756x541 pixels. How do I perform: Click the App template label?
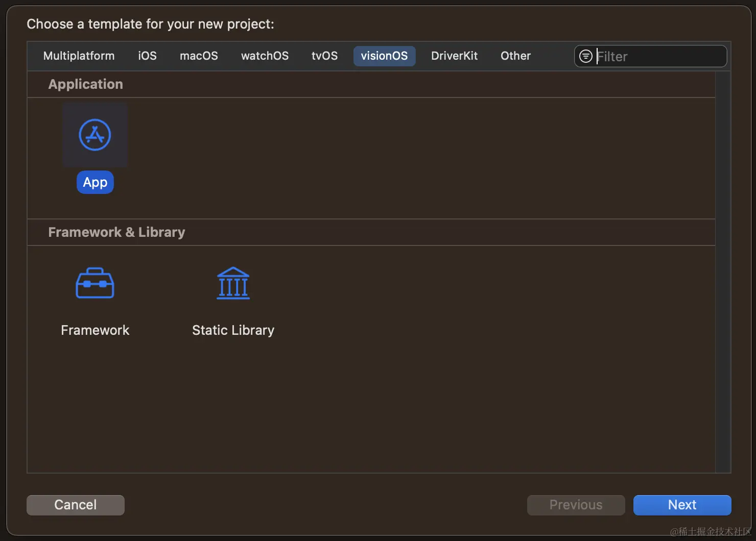click(x=95, y=182)
